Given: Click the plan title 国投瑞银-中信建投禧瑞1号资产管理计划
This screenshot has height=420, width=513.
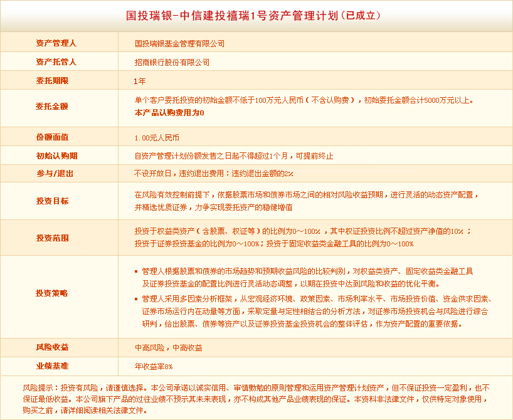Looking at the screenshot, I should click(x=254, y=15).
